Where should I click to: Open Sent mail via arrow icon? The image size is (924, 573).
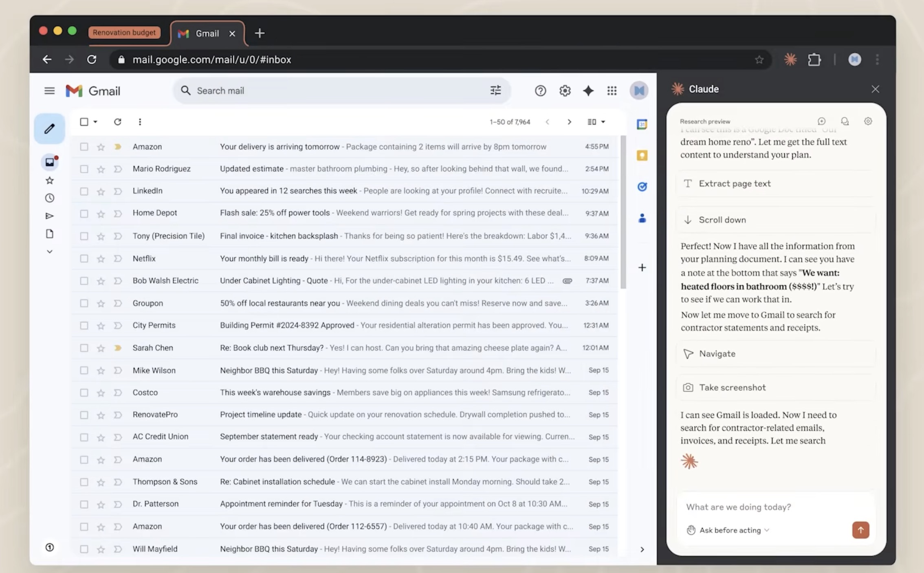pyautogui.click(x=49, y=216)
